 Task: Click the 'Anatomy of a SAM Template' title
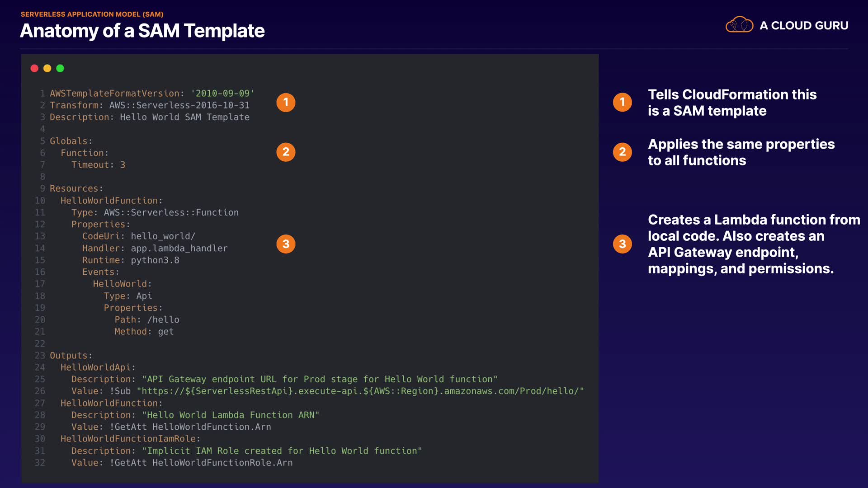[x=142, y=31]
